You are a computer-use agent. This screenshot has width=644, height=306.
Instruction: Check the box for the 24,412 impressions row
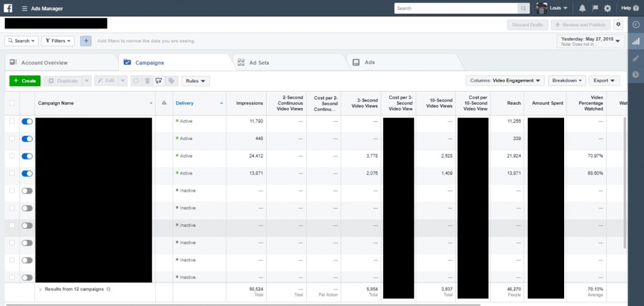(12, 156)
